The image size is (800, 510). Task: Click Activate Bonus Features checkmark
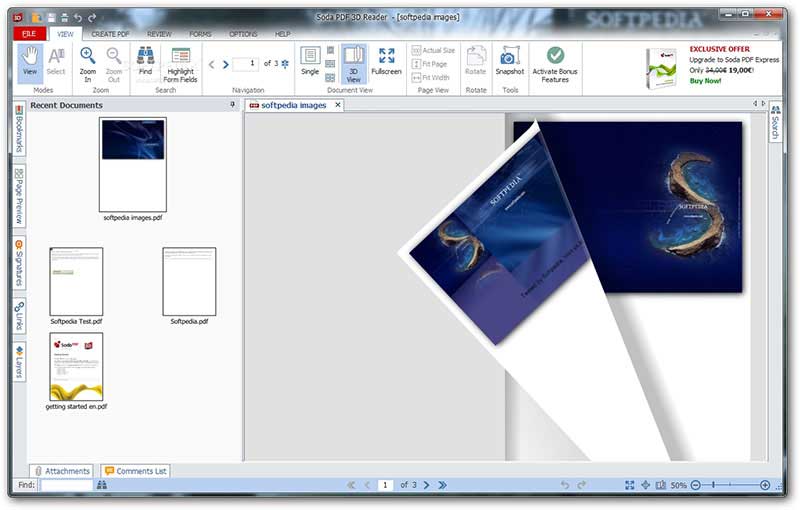click(x=555, y=65)
